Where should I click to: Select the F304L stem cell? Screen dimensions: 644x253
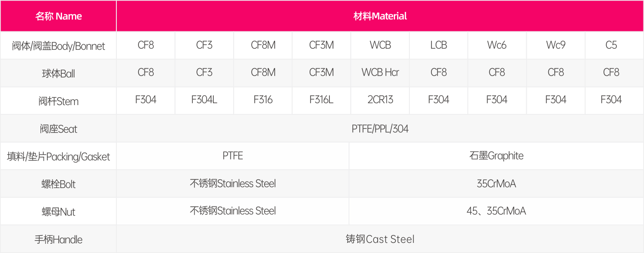(x=204, y=100)
